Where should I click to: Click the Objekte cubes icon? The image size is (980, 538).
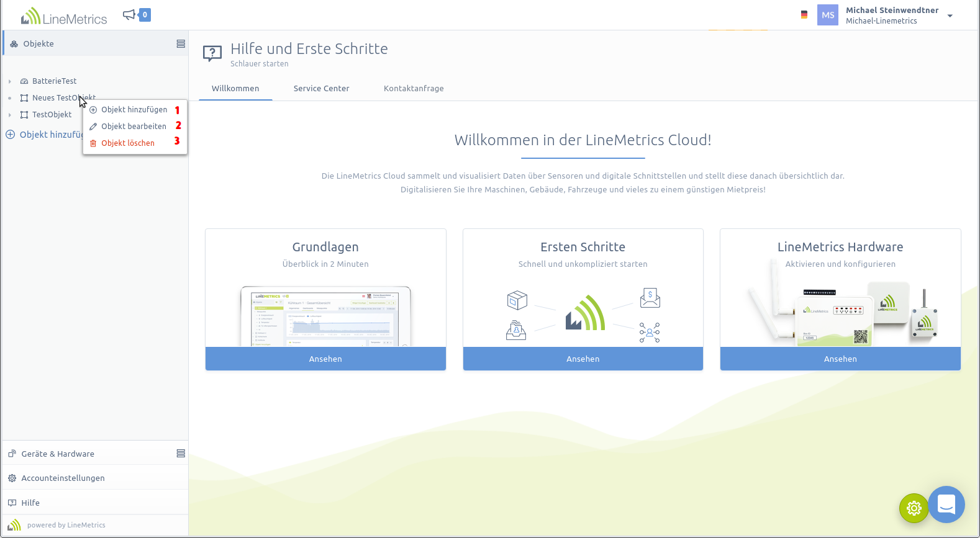(x=14, y=44)
